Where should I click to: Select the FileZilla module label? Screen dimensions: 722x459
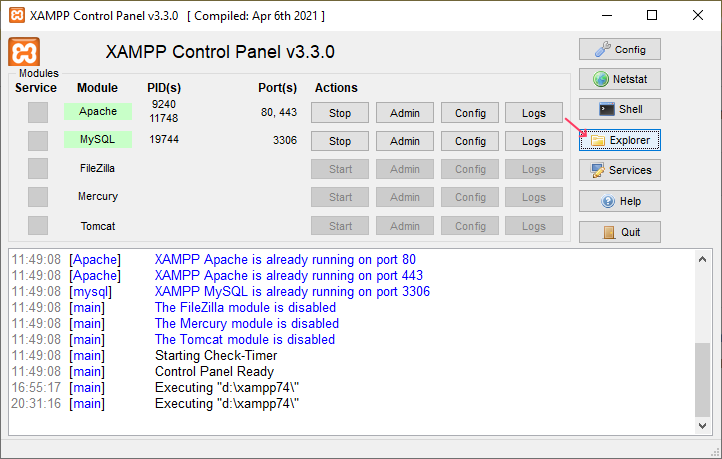click(x=97, y=168)
